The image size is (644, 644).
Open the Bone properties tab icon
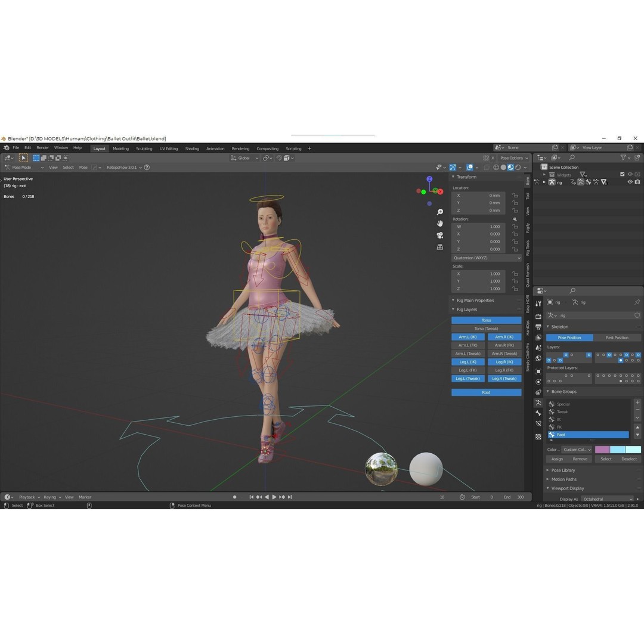point(538,413)
